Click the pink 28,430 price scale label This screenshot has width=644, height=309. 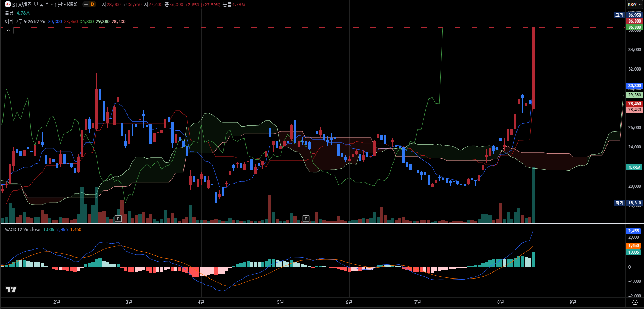[634, 110]
